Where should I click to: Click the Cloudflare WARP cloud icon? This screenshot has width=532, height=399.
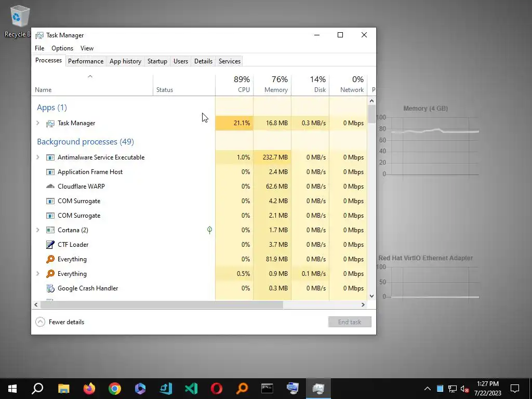click(x=50, y=187)
